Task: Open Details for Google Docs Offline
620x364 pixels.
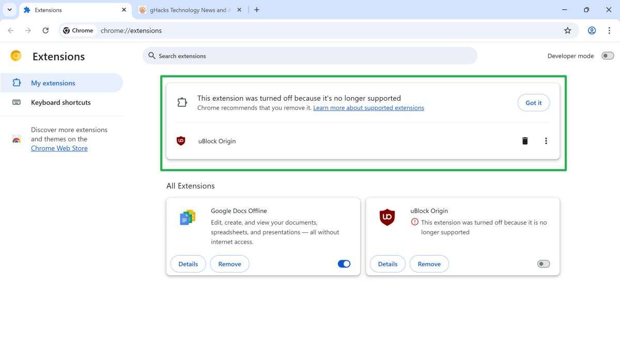Action: point(188,264)
